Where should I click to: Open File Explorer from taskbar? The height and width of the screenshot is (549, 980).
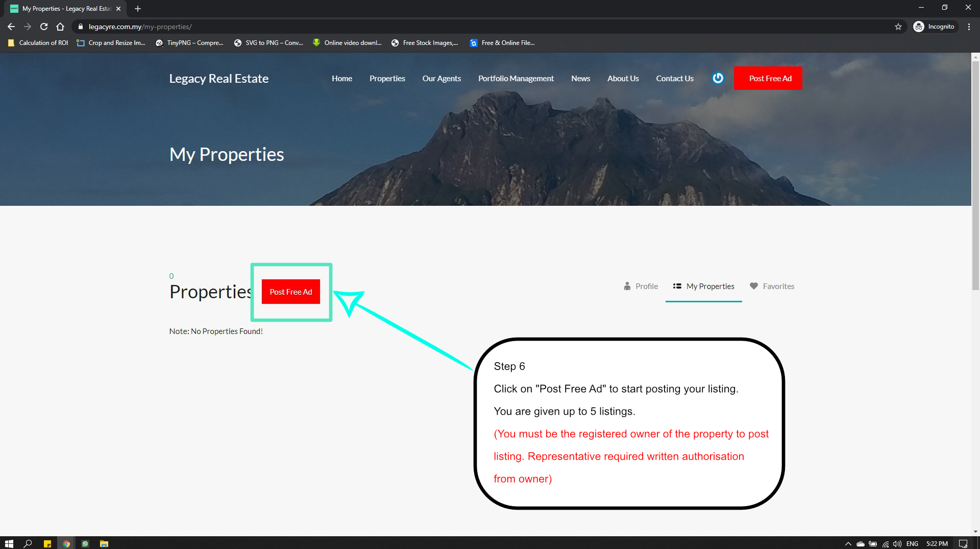[104, 543]
